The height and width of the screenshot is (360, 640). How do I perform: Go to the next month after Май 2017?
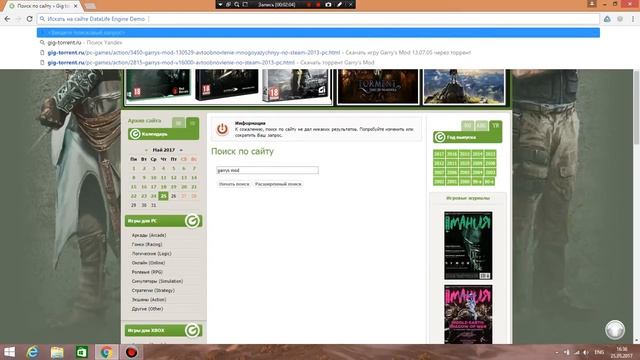[x=181, y=150]
